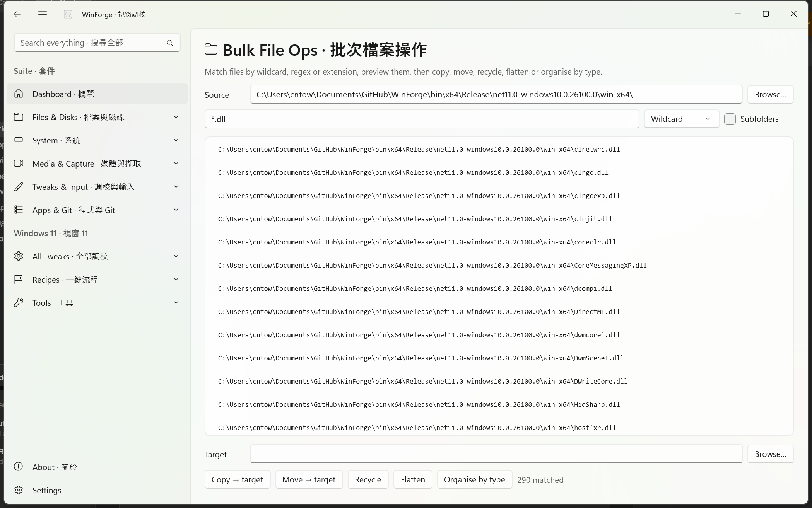Click the Settings gear icon
The height and width of the screenshot is (508, 812).
[19, 490]
